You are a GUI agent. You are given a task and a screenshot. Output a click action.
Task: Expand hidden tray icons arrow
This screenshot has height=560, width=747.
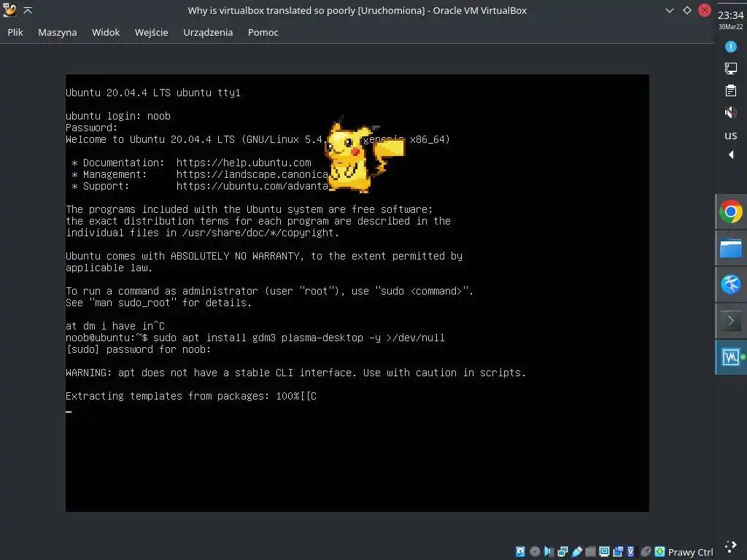pyautogui.click(x=731, y=155)
